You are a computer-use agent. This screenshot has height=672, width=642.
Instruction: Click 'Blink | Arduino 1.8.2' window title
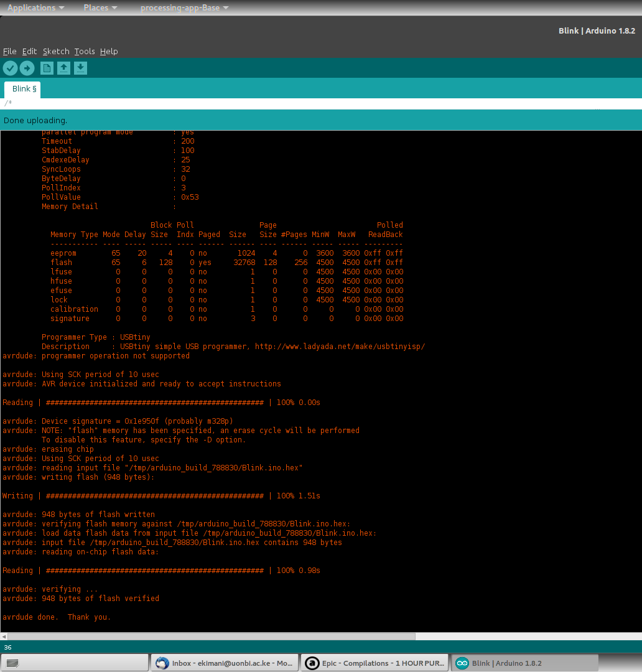[x=597, y=31]
